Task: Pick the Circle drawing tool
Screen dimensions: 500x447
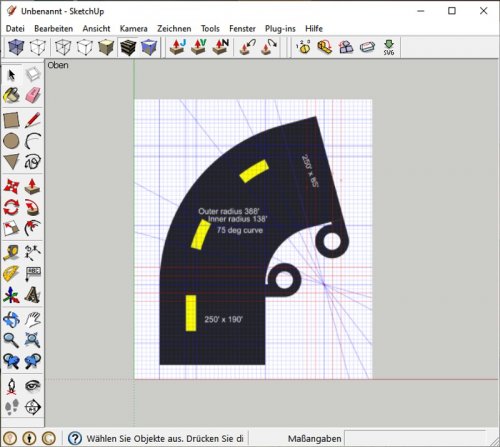Action: coord(11,141)
